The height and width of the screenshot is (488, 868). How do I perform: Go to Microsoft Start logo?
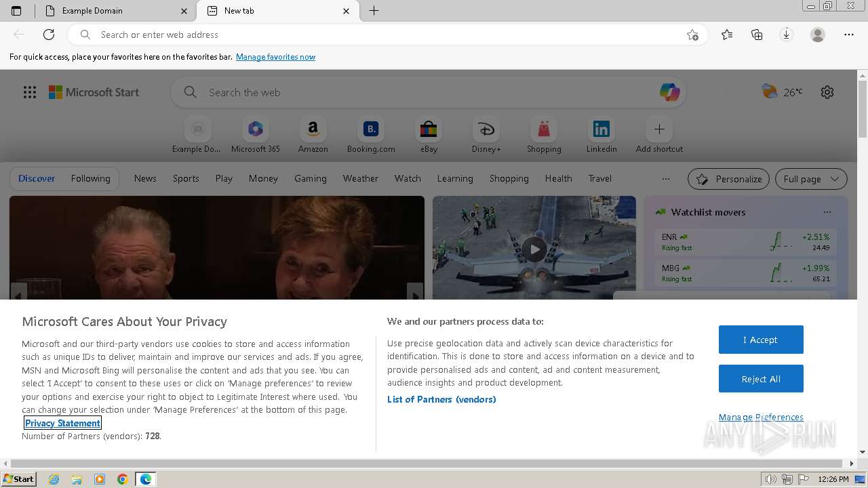(x=94, y=92)
